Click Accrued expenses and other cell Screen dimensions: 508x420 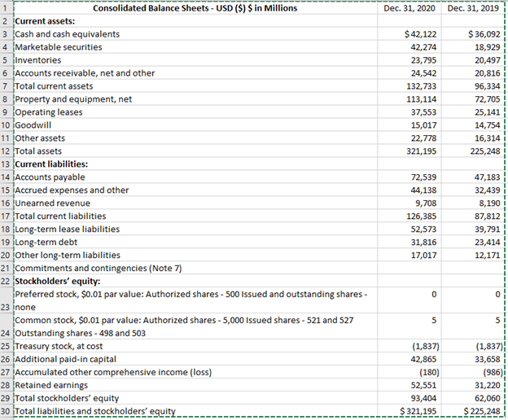click(x=195, y=190)
